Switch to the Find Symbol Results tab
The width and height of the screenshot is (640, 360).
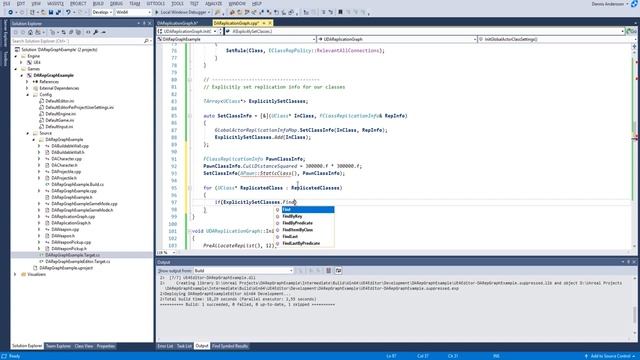tap(230, 346)
